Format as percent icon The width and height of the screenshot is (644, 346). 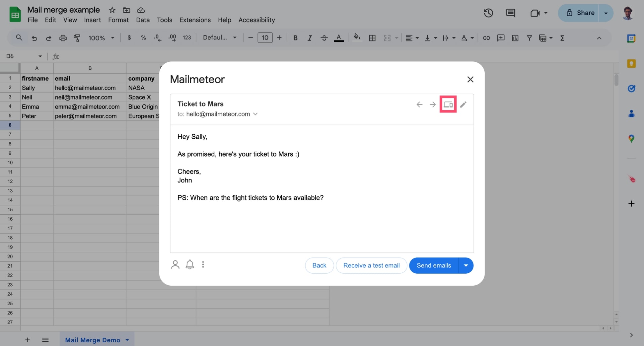tap(143, 38)
